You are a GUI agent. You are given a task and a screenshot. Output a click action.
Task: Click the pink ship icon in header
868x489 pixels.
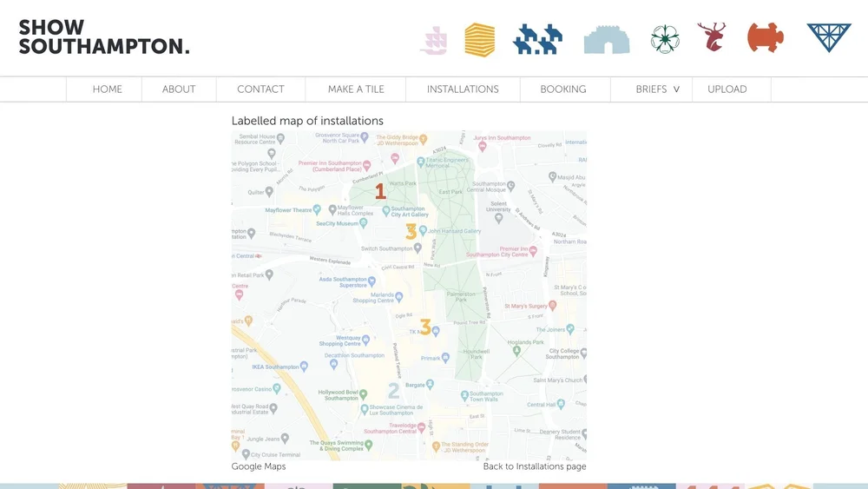[433, 41]
